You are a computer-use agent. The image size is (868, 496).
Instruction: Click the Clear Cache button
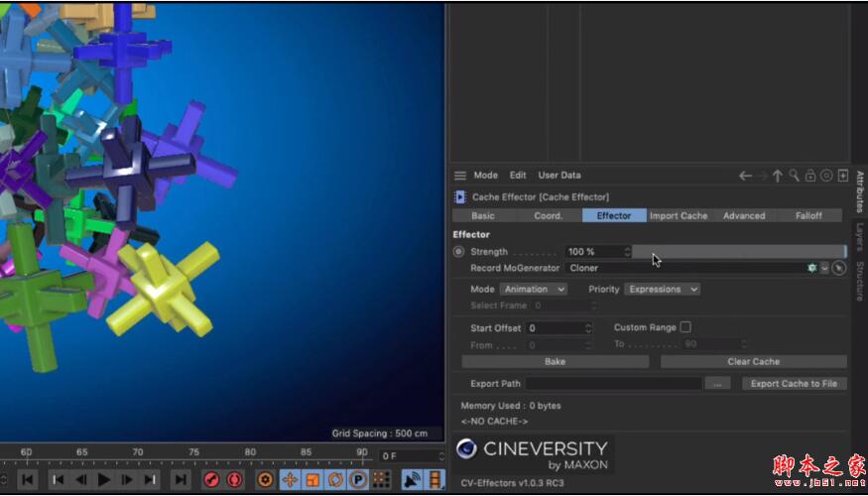coord(753,361)
